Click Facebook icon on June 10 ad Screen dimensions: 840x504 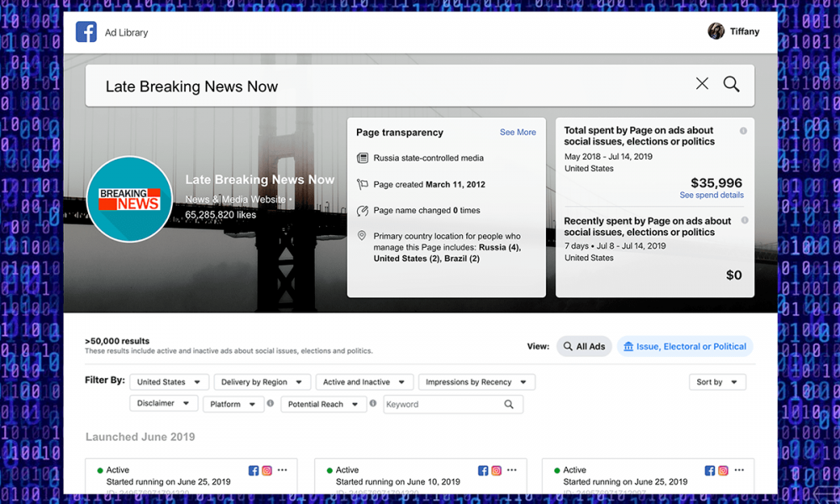[483, 470]
